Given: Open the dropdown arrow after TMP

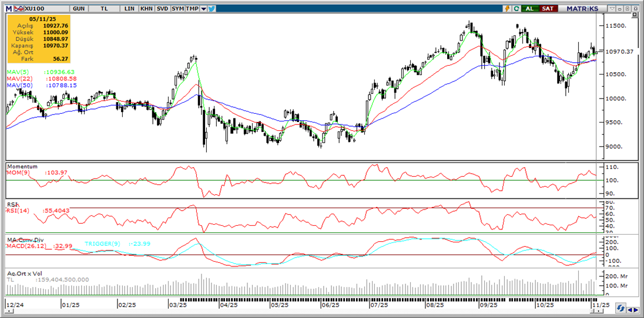Looking at the screenshot, I should coord(203,9).
